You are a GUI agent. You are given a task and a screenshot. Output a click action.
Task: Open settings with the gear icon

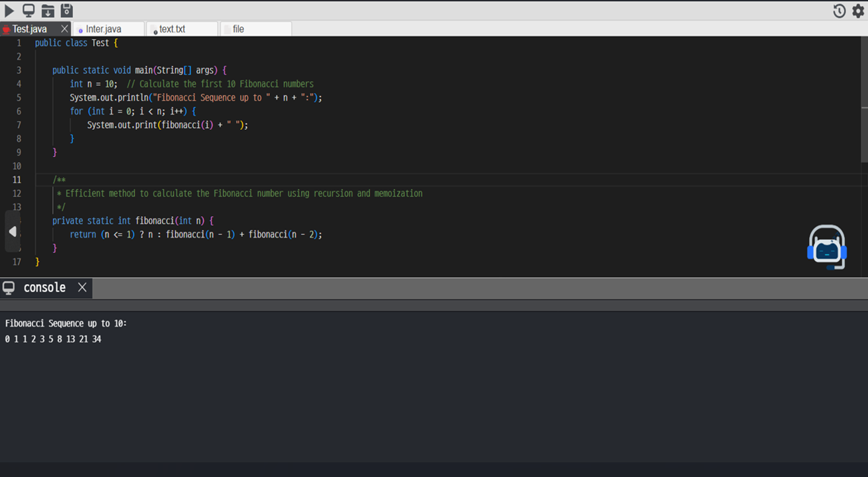pos(858,11)
